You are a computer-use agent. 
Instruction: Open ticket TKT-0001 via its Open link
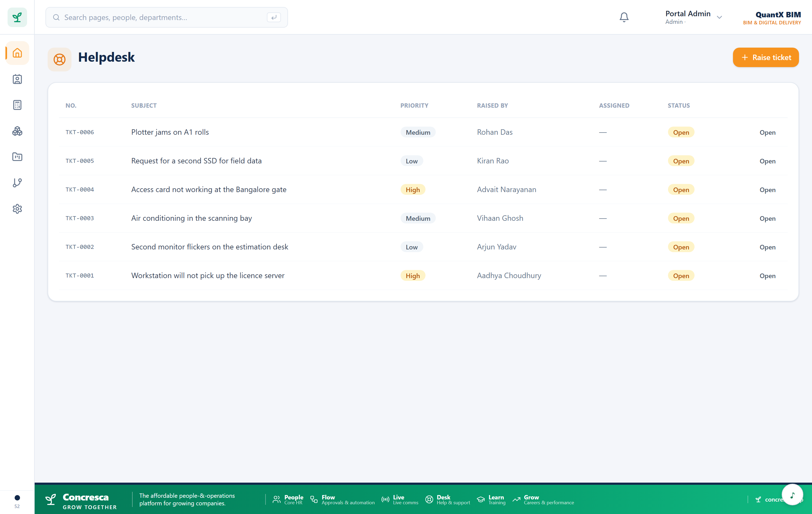pyautogui.click(x=767, y=276)
